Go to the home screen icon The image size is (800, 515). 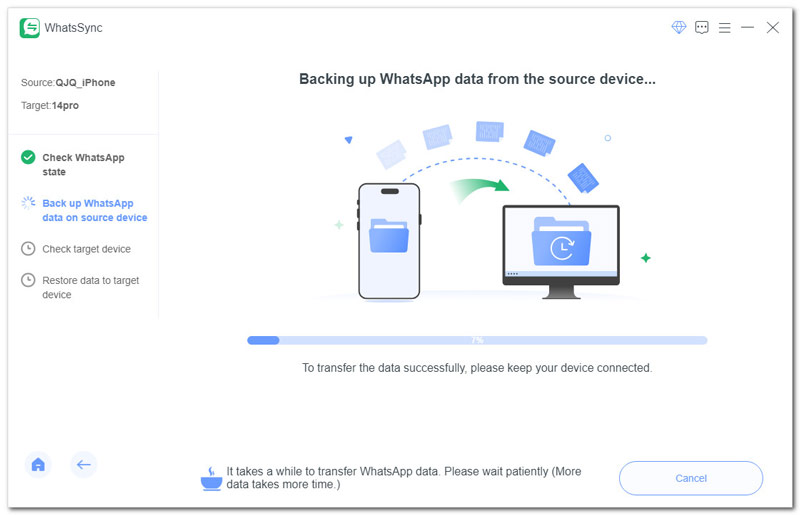[x=38, y=464]
